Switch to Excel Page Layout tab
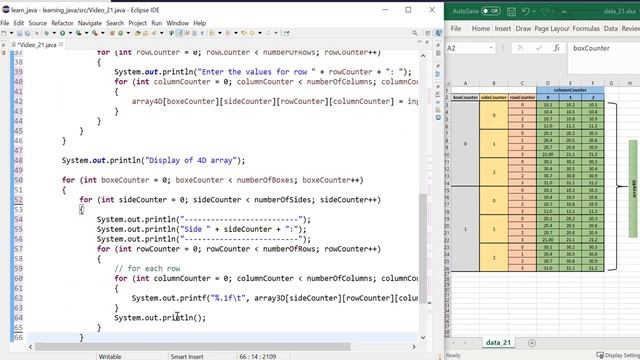 (x=551, y=29)
